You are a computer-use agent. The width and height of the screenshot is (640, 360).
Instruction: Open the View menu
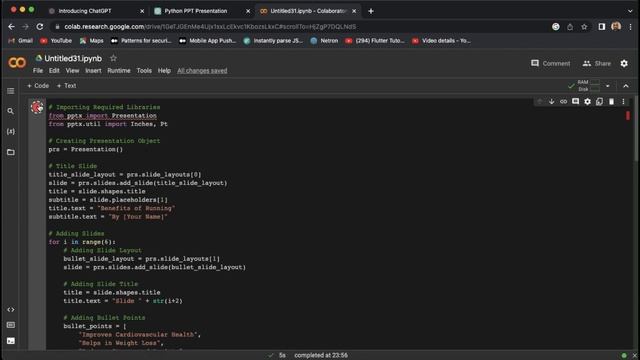[x=72, y=71]
